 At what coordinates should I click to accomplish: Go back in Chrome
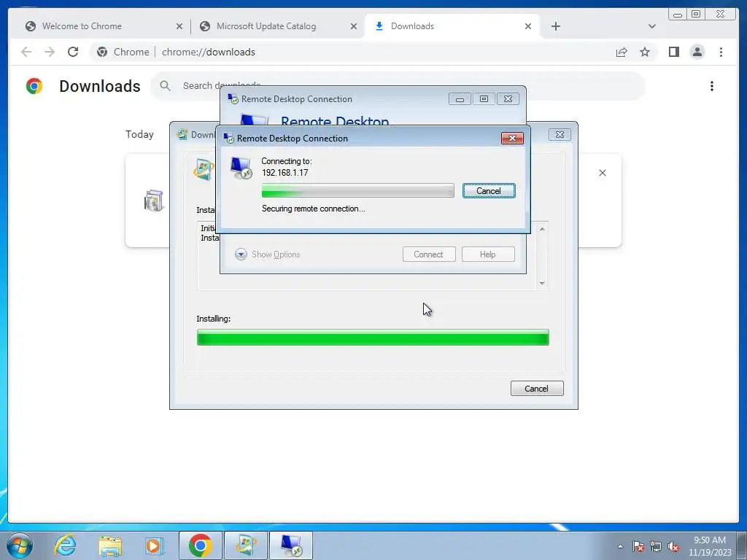(x=26, y=52)
